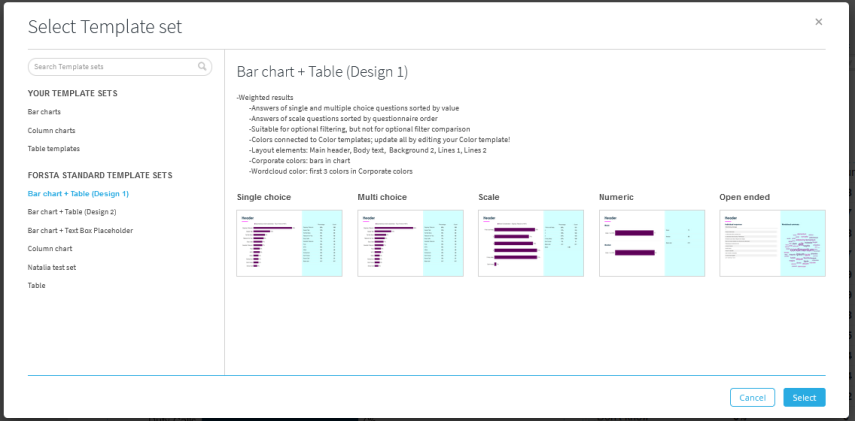Click the Single choice preview thumbnail
Viewport: 855px width, 421px height.
pos(290,243)
